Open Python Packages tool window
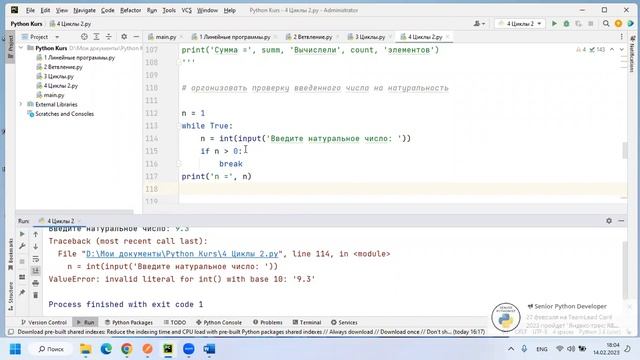 click(129, 322)
